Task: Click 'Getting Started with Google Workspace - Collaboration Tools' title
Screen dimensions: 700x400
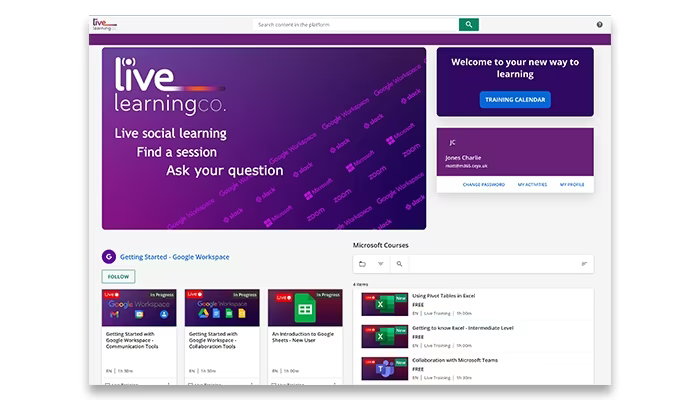Action: pyautogui.click(x=213, y=340)
